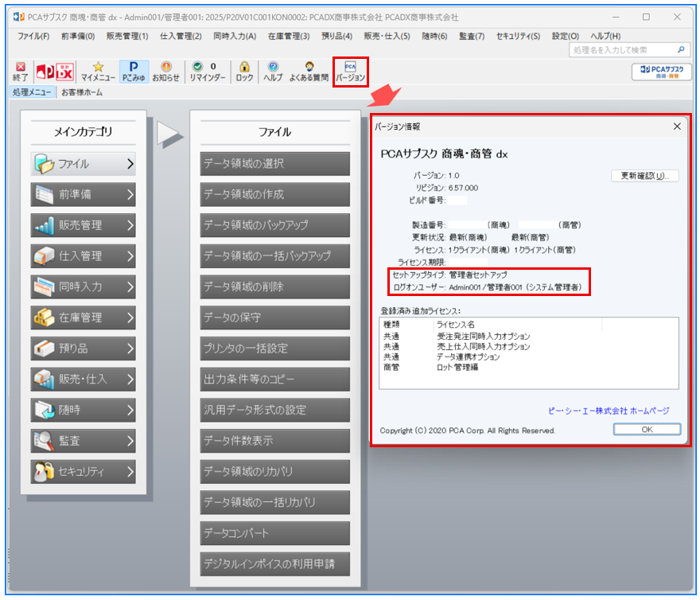Click the ロック padlock icon

click(x=244, y=72)
